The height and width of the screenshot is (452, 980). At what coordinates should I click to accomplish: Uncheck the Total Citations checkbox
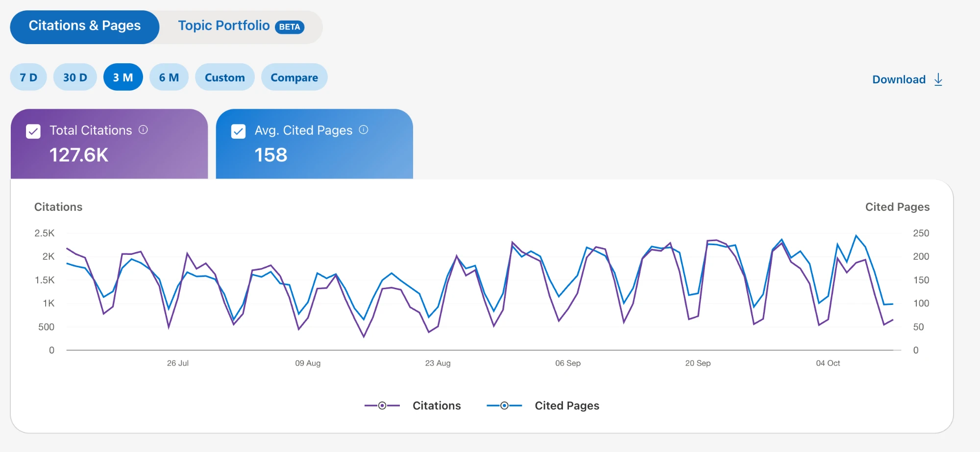point(33,131)
